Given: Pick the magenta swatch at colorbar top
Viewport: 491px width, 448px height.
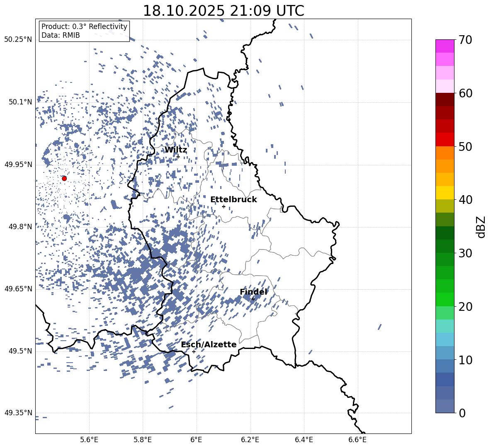Looking at the screenshot, I should coord(445,46).
